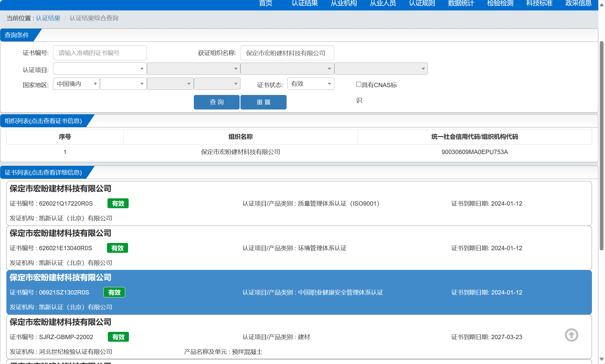Open 检验检测 navigation menu
The height and width of the screenshot is (364, 605).
(500, 3)
